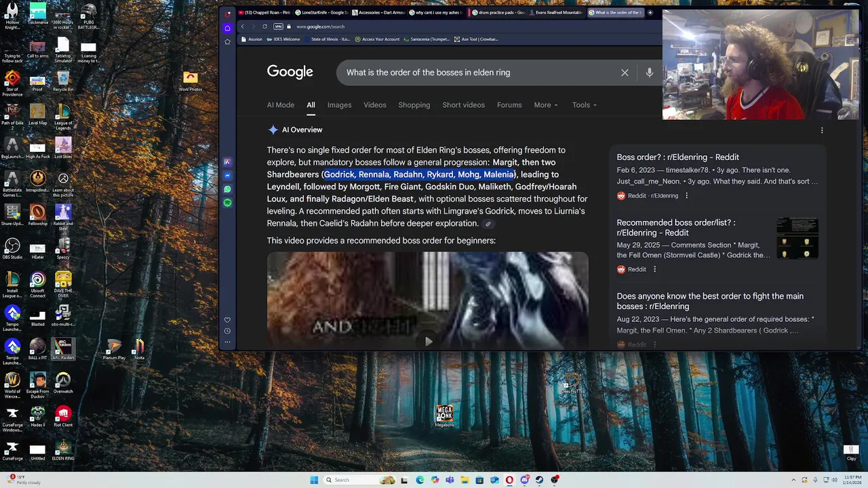Open a new browser tab with plus button

(650, 12)
